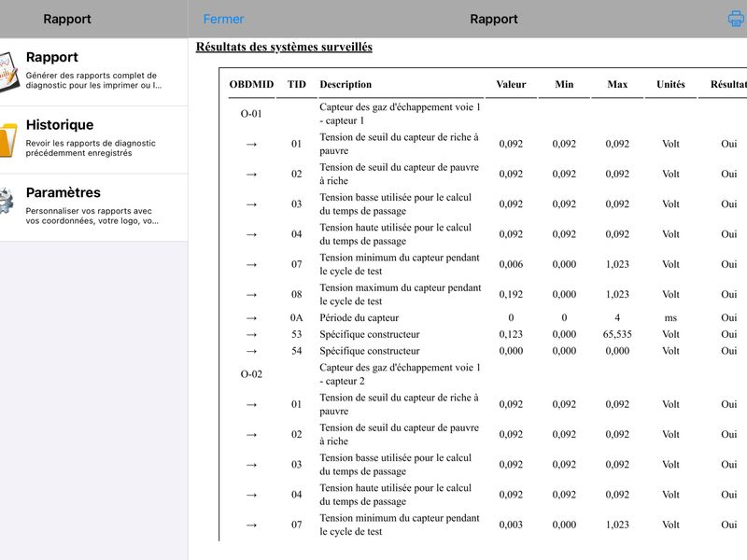Viewport: 747px width, 560px height.
Task: Click the Paramètres gear icon
Action: tap(7, 202)
